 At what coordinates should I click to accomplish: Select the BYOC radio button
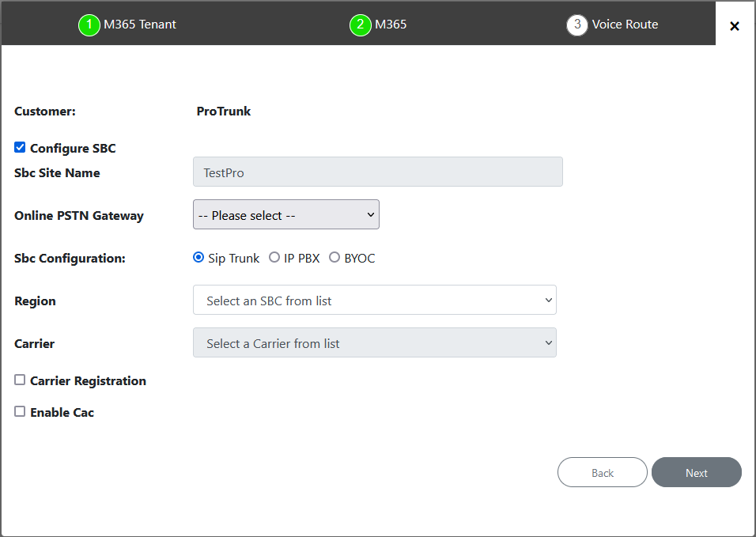[x=333, y=257]
